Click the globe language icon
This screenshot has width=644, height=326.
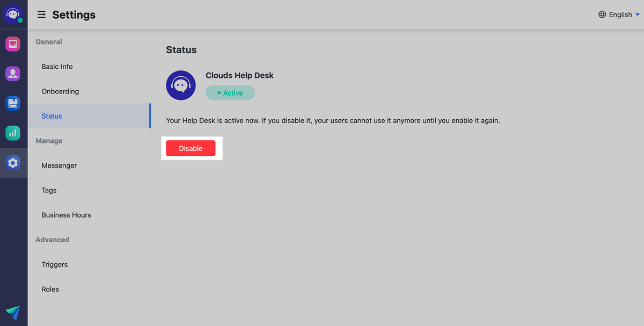[602, 15]
